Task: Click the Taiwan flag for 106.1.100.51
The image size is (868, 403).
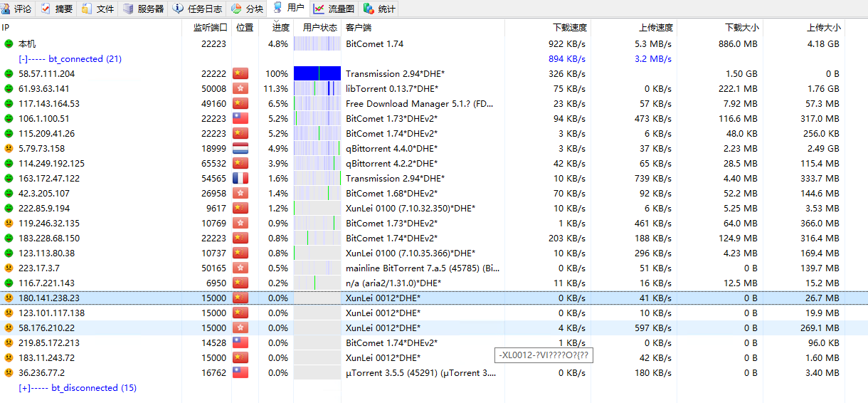Action: point(240,119)
